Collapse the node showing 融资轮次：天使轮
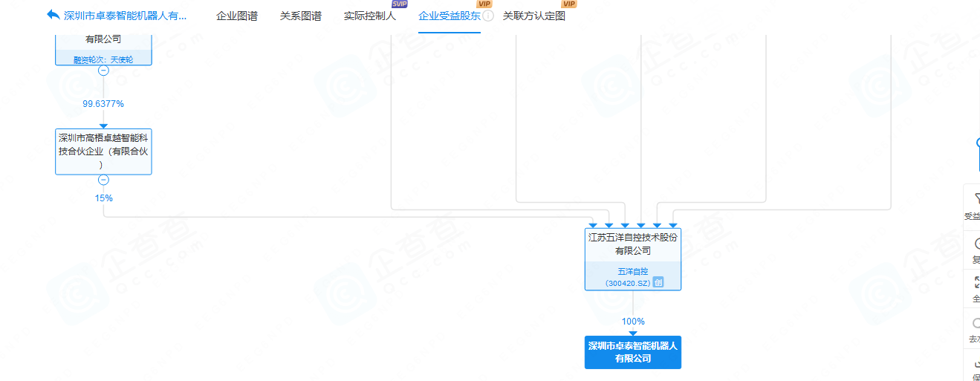The image size is (980, 381). (103, 71)
